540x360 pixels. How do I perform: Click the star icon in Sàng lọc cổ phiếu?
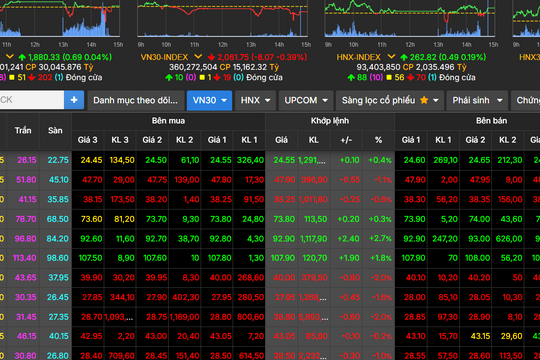pyautogui.click(x=424, y=100)
